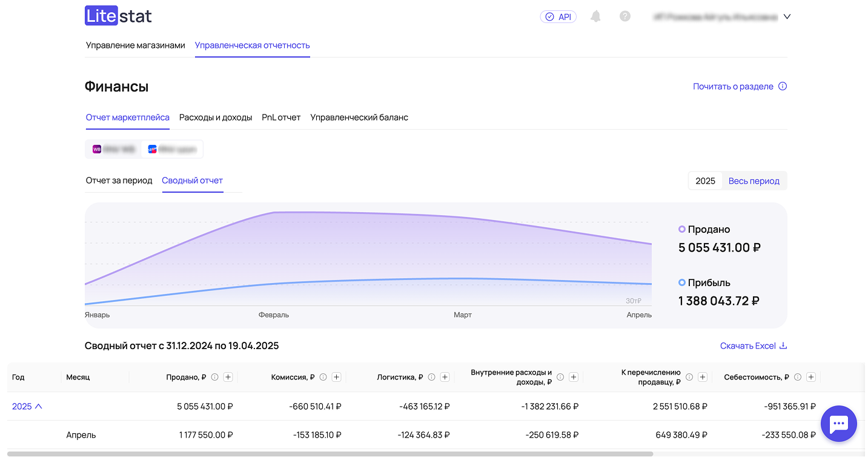Switch to Весь период range
The width and height of the screenshot is (868, 457).
(x=754, y=181)
